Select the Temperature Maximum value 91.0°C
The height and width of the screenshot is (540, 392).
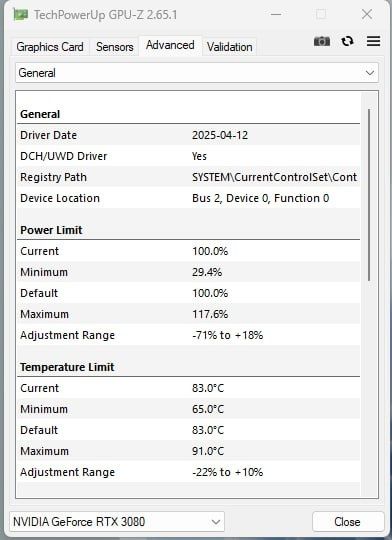pos(208,451)
